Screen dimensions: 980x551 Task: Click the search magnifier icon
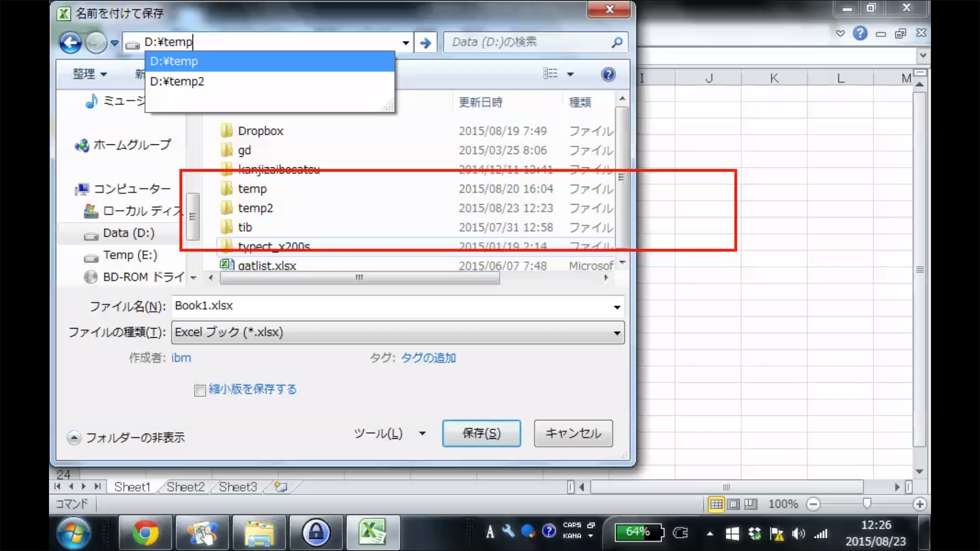[x=617, y=42]
